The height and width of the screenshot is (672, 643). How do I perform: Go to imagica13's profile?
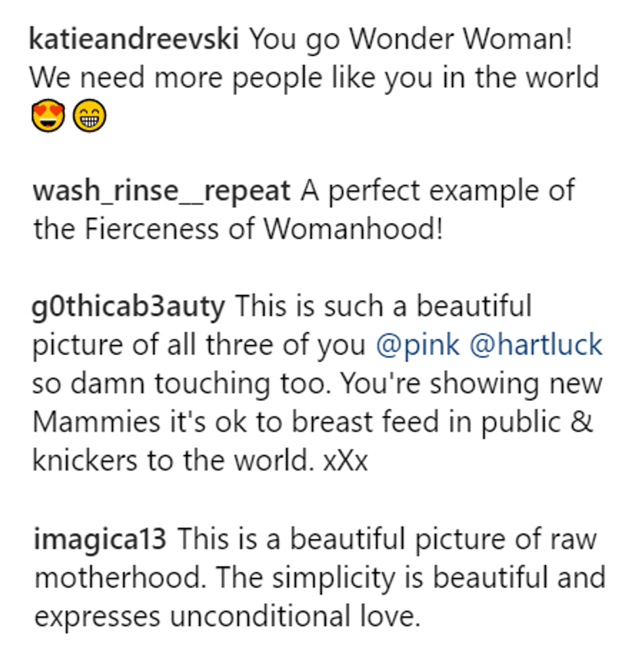click(100, 539)
